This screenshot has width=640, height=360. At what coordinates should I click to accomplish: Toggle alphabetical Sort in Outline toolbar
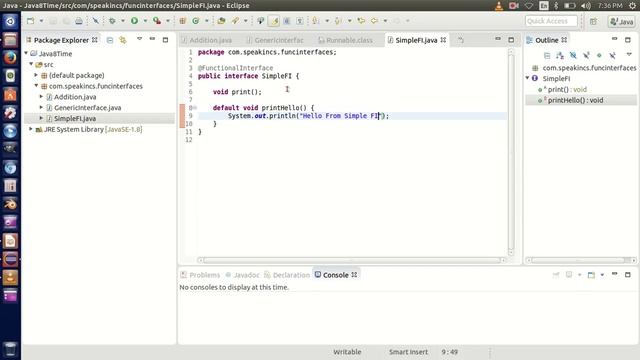560,55
